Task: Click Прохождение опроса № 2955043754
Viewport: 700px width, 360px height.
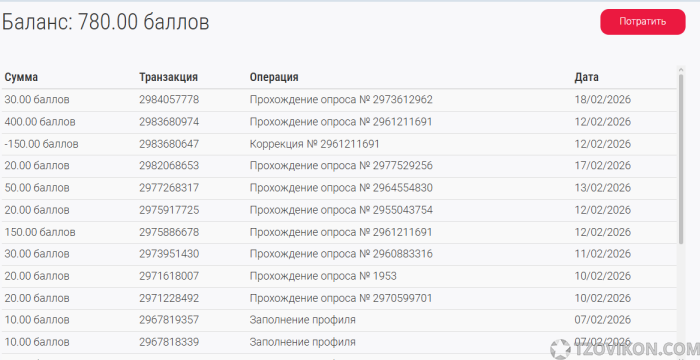Action: click(x=341, y=210)
